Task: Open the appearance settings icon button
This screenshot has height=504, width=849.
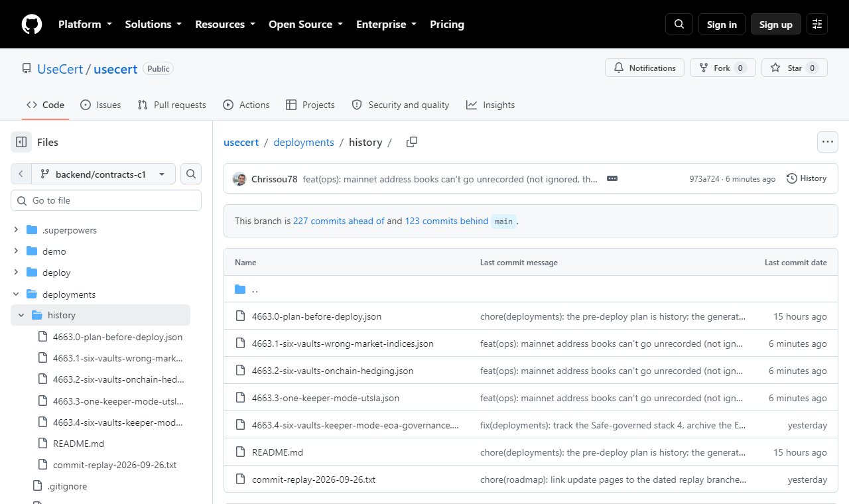Action: (x=817, y=25)
